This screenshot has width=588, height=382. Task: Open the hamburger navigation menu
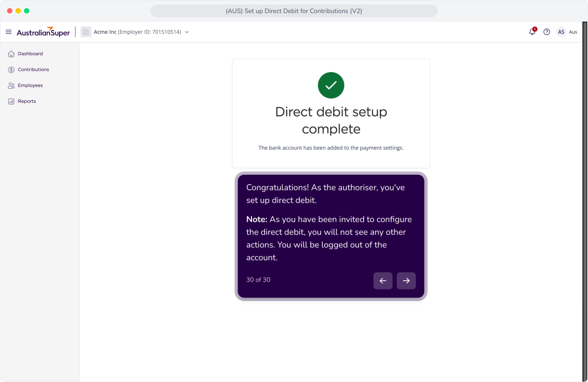9,32
